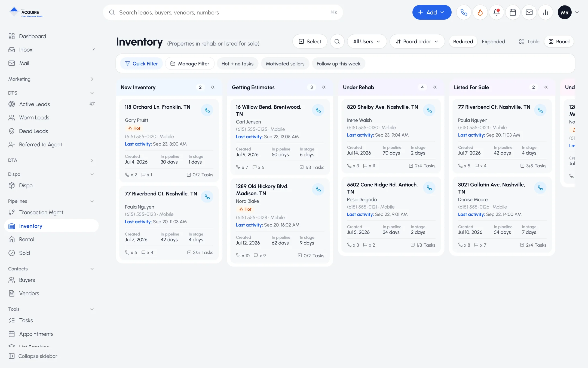Call Denise Moore on 3021 Gallatin Ave card

(x=540, y=188)
